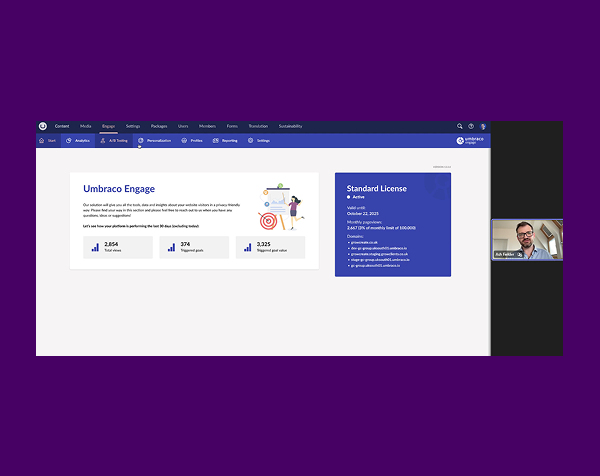Image resolution: width=600 pixels, height=476 pixels.
Task: Click the muted microphone icon on webcam
Action: [x=520, y=254]
